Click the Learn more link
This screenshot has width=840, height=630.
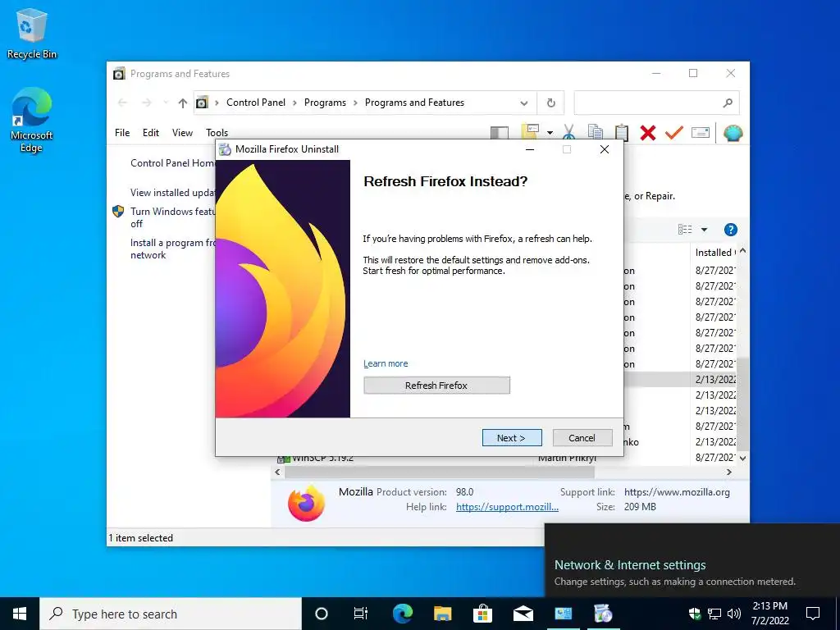[386, 363]
